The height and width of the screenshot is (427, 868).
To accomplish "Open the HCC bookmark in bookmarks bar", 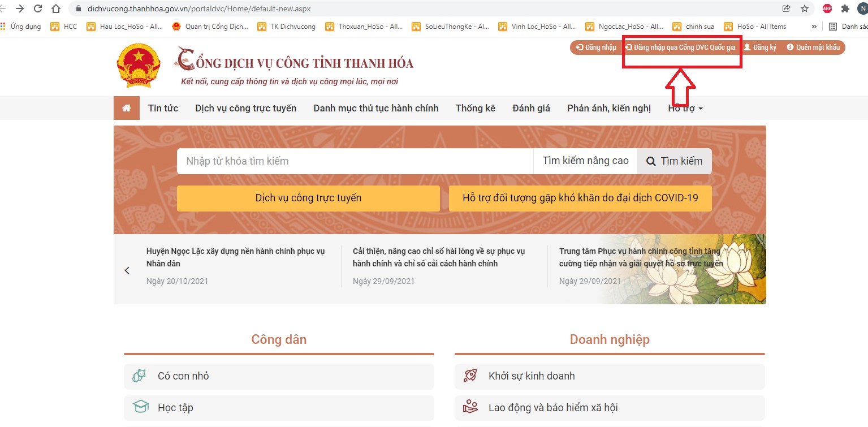I will tap(64, 27).
